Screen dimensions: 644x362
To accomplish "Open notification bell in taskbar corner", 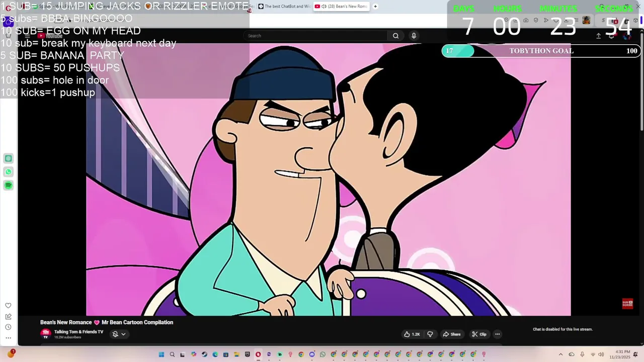I will (635, 354).
